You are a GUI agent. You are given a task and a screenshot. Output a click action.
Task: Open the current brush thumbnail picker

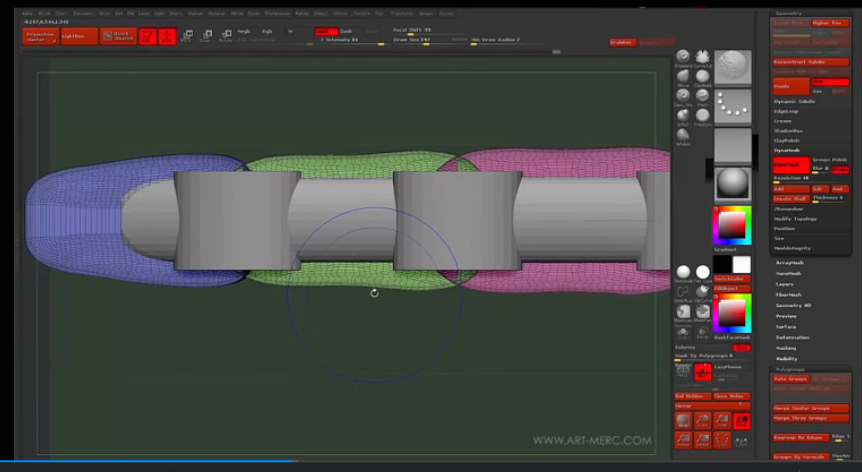[733, 67]
